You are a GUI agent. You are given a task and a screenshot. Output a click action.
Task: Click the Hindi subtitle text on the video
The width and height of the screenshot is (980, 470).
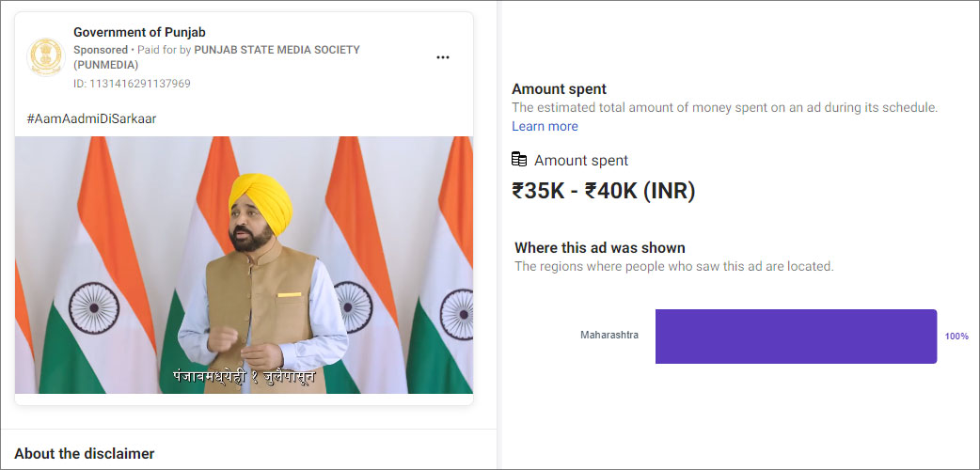(244, 377)
